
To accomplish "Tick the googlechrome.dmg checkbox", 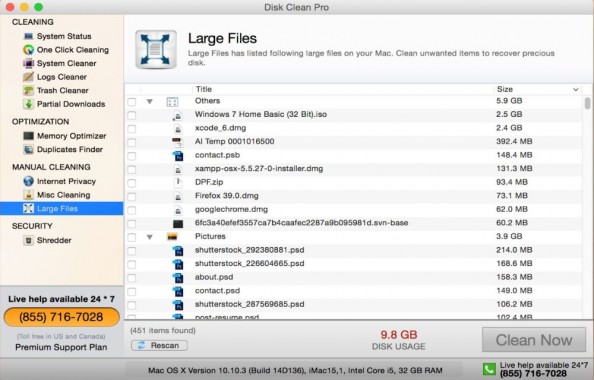I will (x=131, y=210).
